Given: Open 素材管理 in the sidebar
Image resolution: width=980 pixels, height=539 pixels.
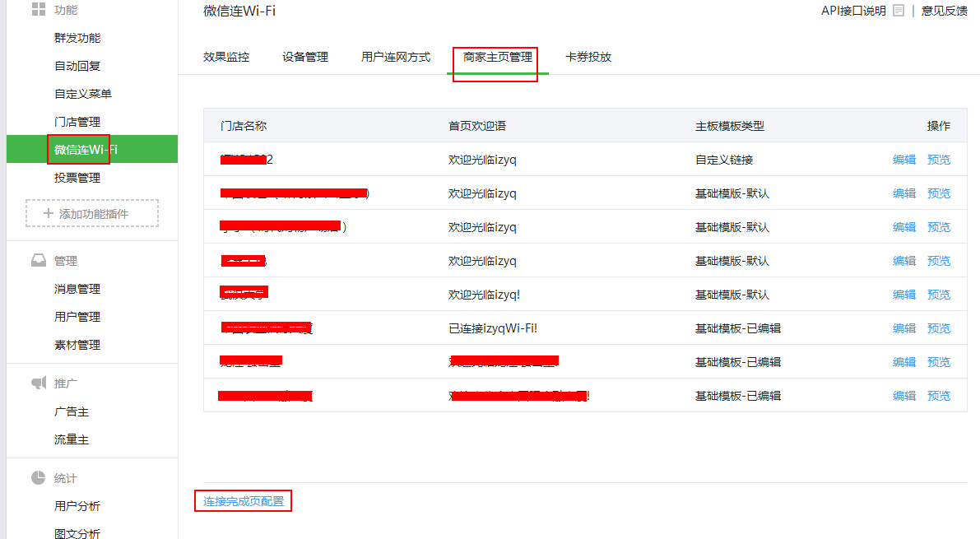Looking at the screenshot, I should 77,345.
